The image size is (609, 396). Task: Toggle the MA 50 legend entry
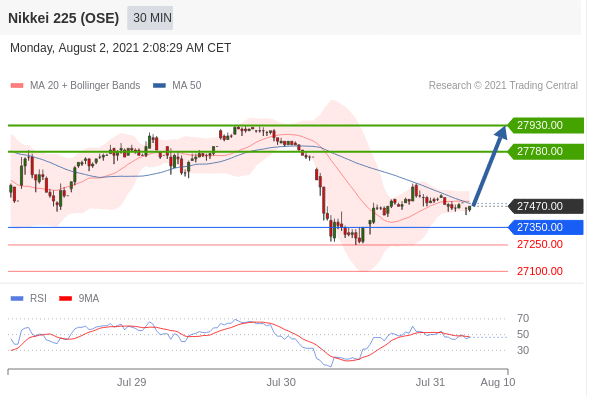pos(177,85)
